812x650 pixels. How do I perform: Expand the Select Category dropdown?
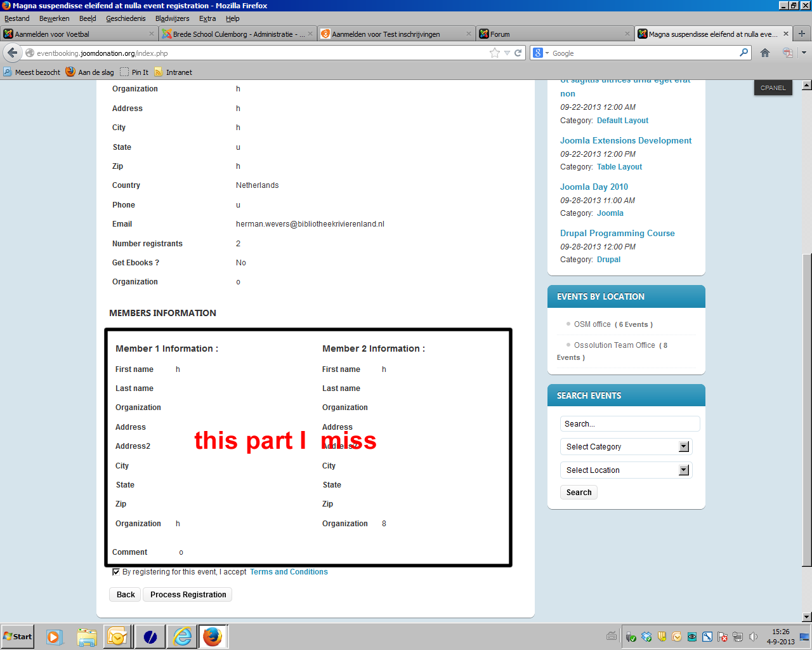(x=684, y=447)
